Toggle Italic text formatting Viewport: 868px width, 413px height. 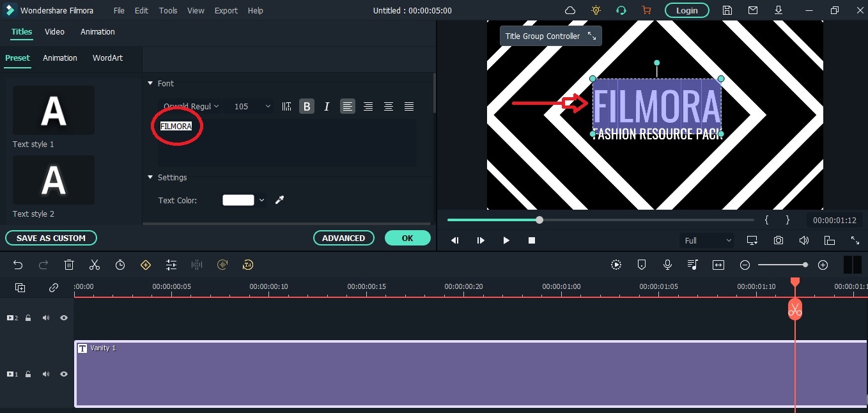[x=327, y=107]
